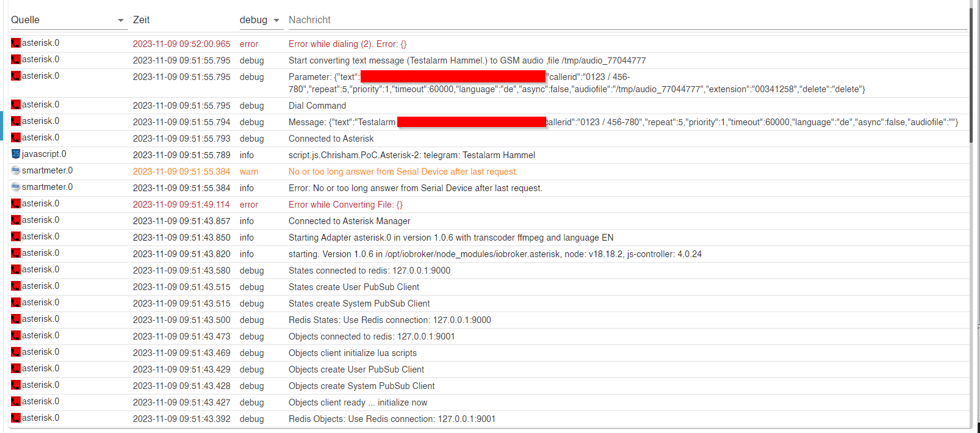Select timestamp 2023-11-09 09:52:00.965
This screenshot has height=433, width=980.
(182, 44)
